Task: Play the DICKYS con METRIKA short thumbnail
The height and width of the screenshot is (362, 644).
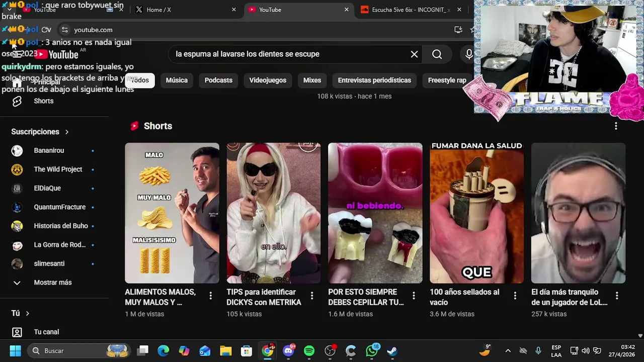Action: [x=274, y=213]
